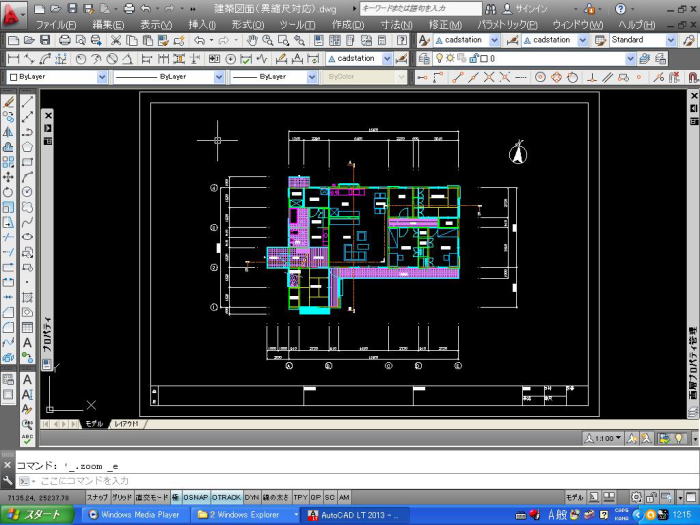Click the モデル model space status button
This screenshot has height=525, width=700.
[x=575, y=497]
